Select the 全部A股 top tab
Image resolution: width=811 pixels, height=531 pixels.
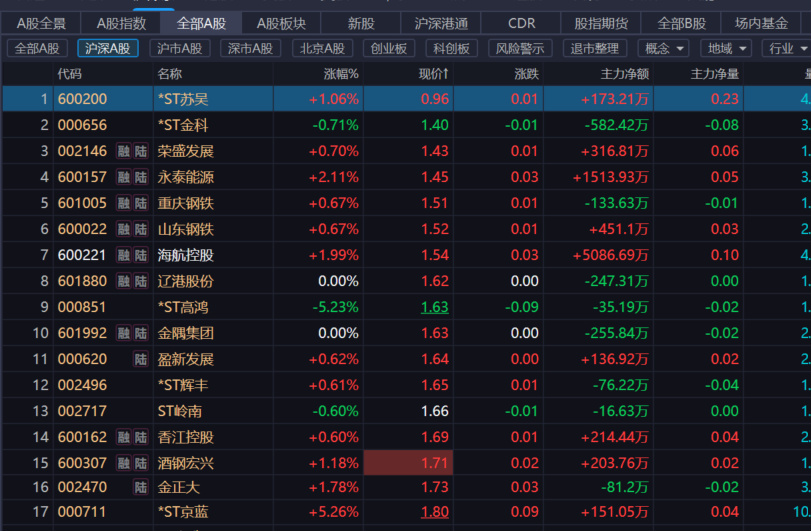point(201,23)
